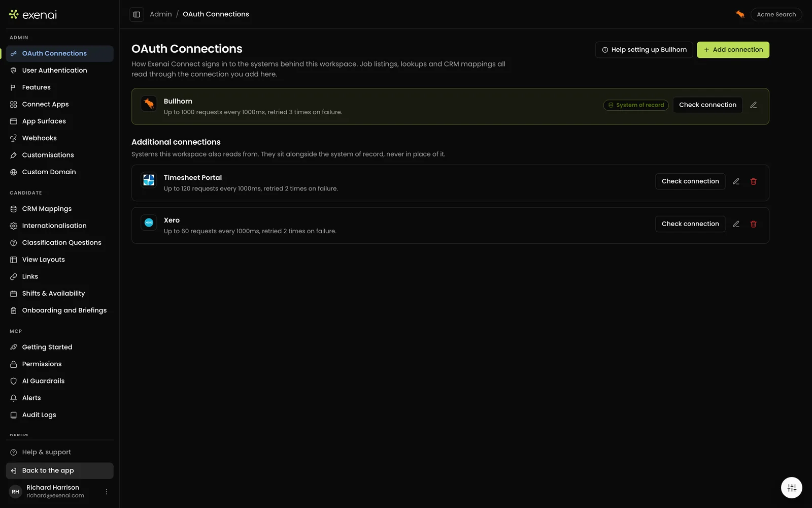
Task: Select Classification Questions
Action: (60, 243)
